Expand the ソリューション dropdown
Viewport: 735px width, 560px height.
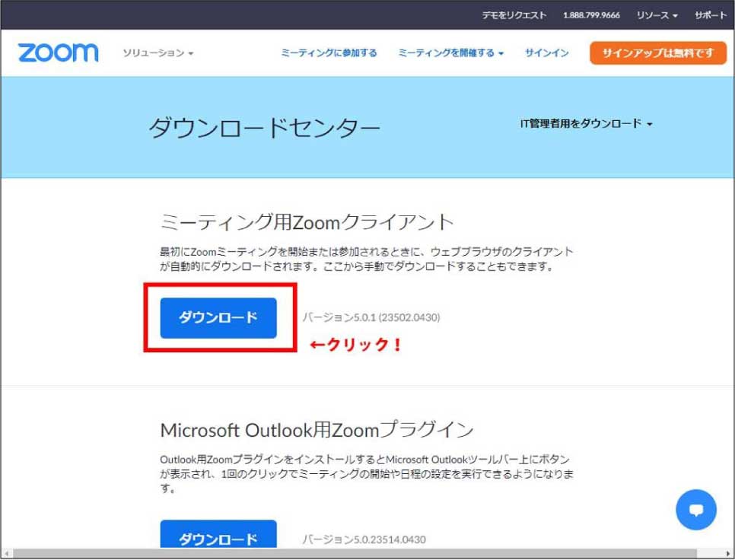click(x=158, y=53)
